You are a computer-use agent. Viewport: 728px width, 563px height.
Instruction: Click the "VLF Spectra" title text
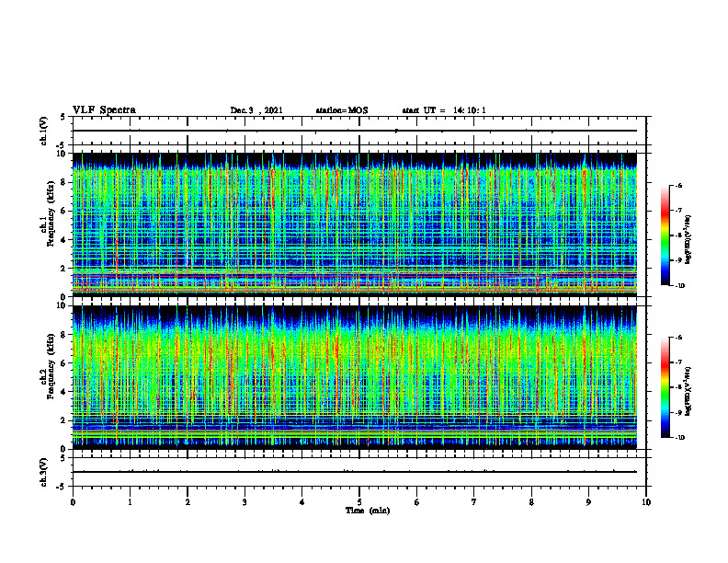click(104, 110)
